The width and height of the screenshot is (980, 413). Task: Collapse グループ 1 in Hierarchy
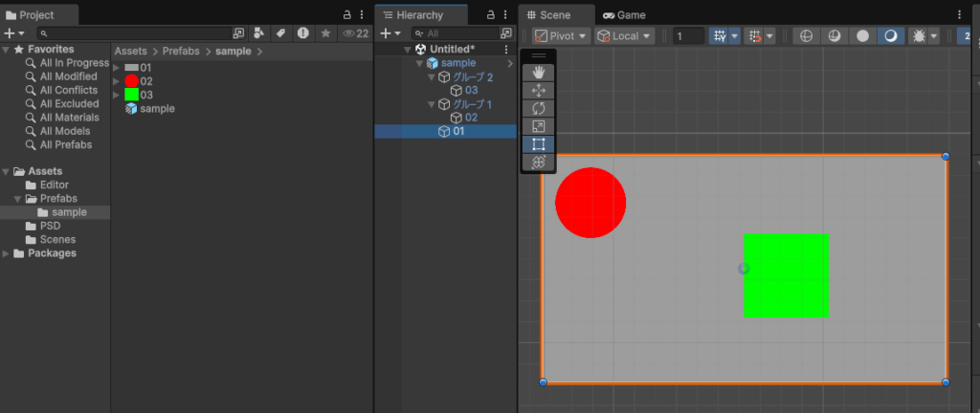coord(432,104)
